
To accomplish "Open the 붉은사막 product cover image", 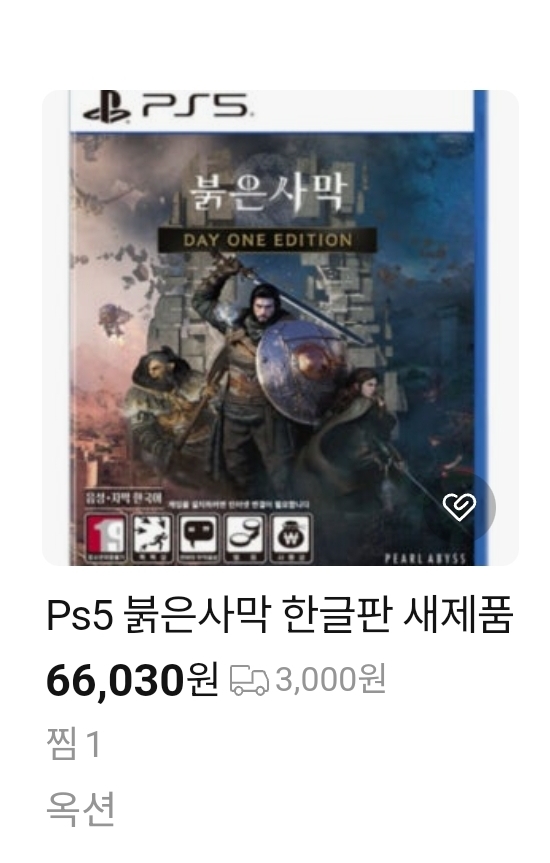I will [280, 327].
